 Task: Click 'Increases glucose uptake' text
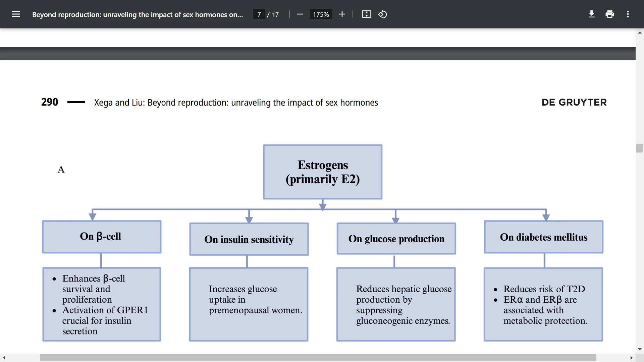(255, 299)
